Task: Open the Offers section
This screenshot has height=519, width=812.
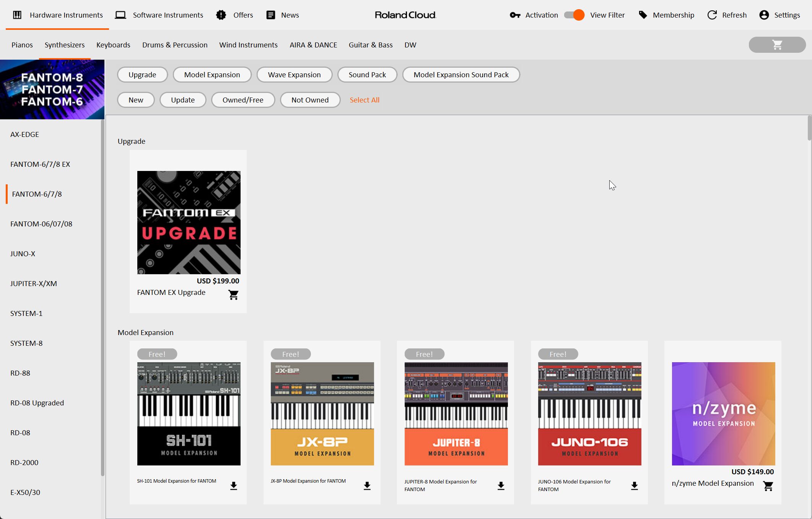Action: click(x=234, y=15)
